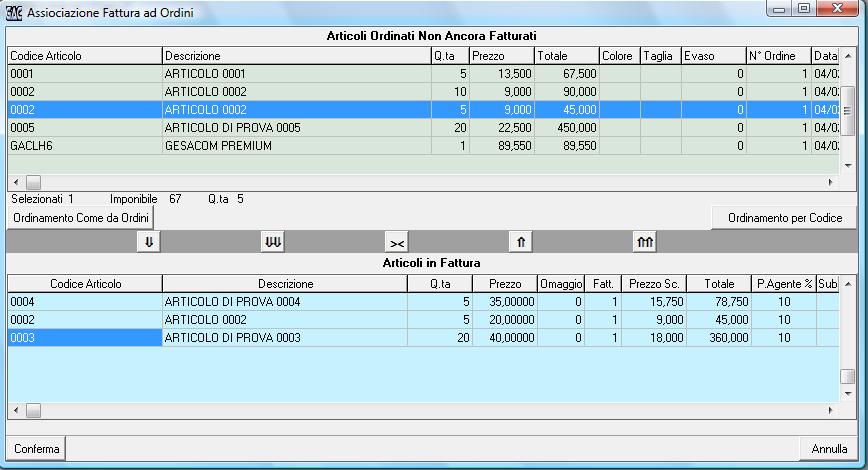
Task: Cancel using the Annulla button
Action: click(x=829, y=448)
